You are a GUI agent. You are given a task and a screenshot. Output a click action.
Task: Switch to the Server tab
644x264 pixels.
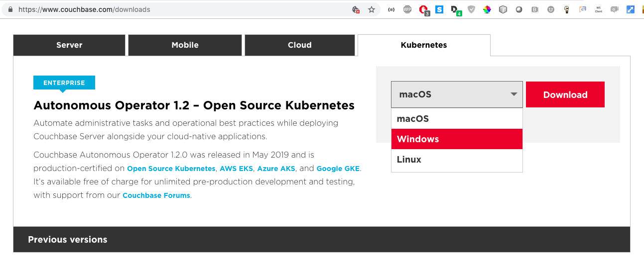[69, 45]
